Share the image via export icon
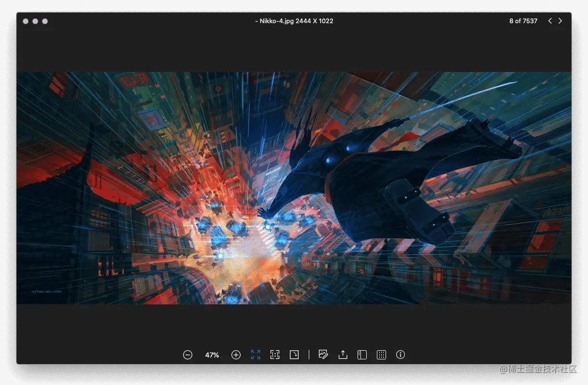 343,355
